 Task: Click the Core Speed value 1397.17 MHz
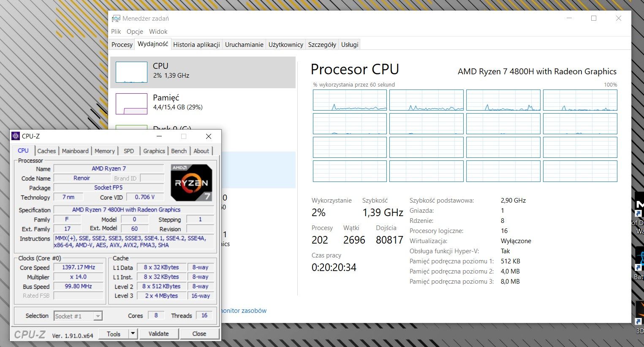coord(79,267)
